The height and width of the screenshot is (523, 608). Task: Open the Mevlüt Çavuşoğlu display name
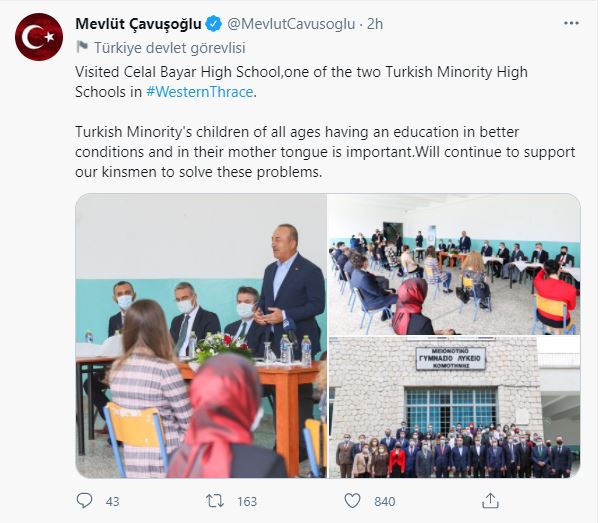point(138,24)
